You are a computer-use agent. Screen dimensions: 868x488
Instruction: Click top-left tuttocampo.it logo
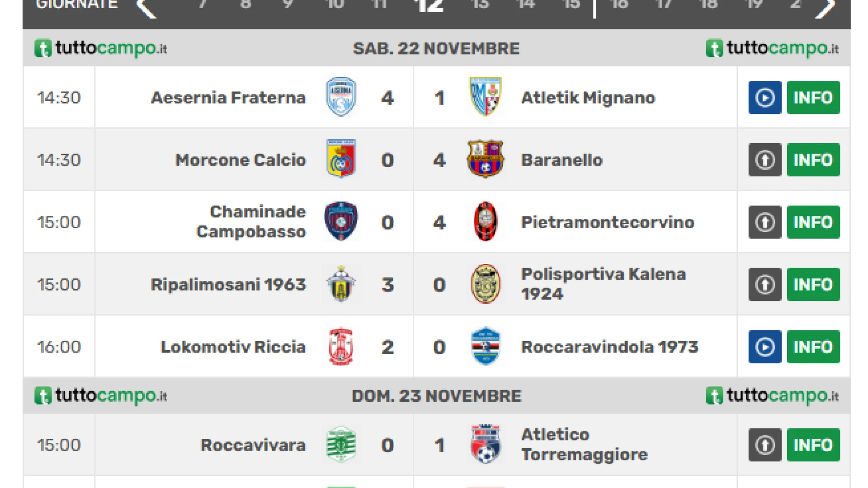(x=101, y=48)
